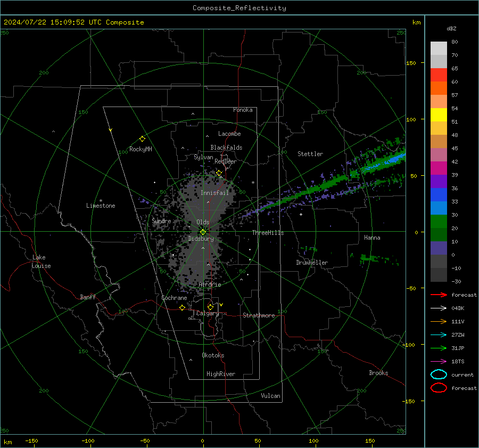The image size is (479, 448).
Task: Click the magenta dBZ legend swatch
Action: (x=439, y=168)
